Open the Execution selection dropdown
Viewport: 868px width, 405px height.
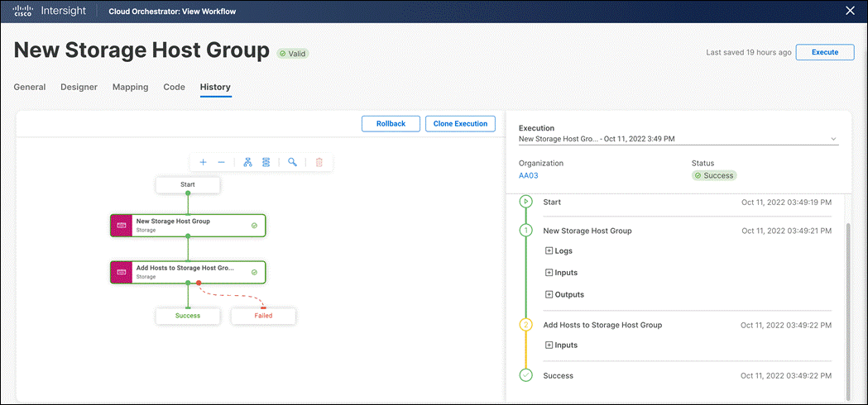click(679, 139)
